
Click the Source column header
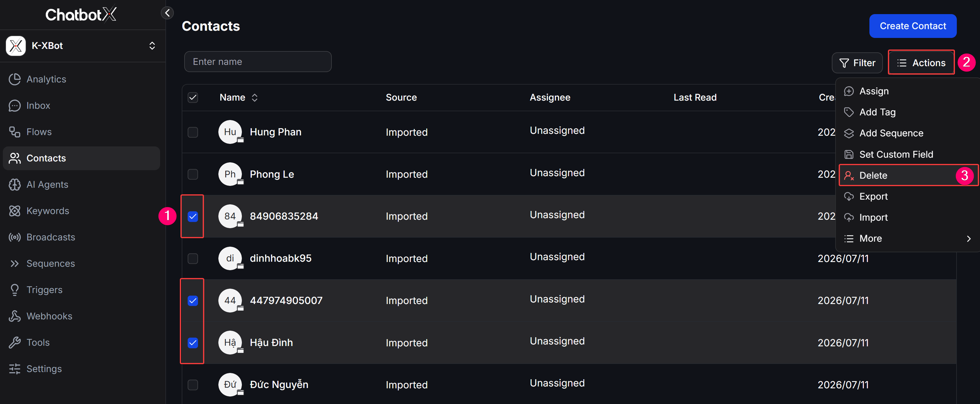[x=401, y=97]
